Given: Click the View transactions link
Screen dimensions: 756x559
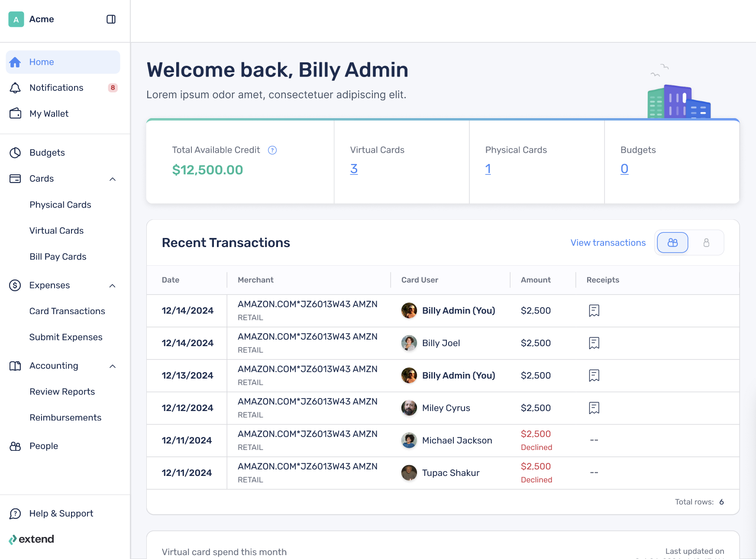Looking at the screenshot, I should 608,243.
